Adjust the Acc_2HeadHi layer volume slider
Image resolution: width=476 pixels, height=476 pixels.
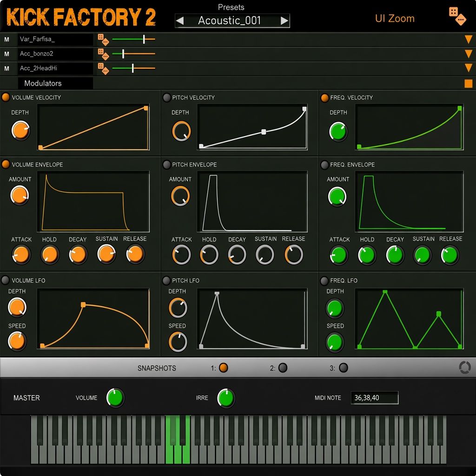pos(133,68)
